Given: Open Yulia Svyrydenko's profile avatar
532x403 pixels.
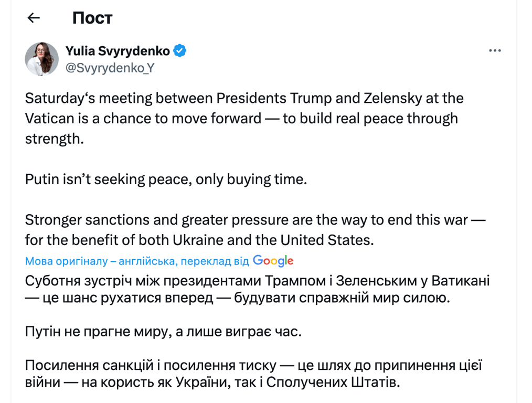Looking at the screenshot, I should coord(41,58).
